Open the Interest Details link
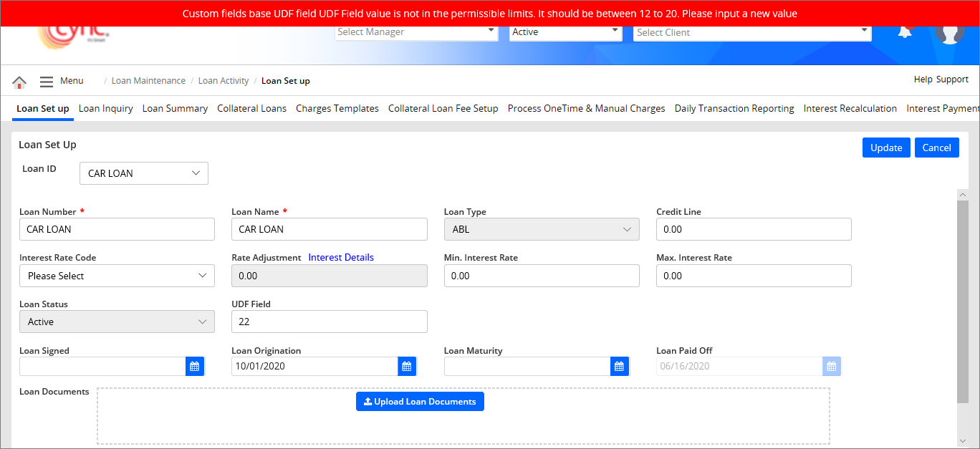 tap(341, 258)
